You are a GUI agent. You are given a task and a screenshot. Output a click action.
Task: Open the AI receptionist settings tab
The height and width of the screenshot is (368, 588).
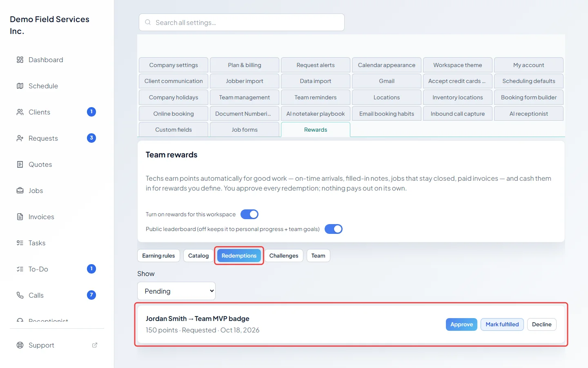pos(529,114)
